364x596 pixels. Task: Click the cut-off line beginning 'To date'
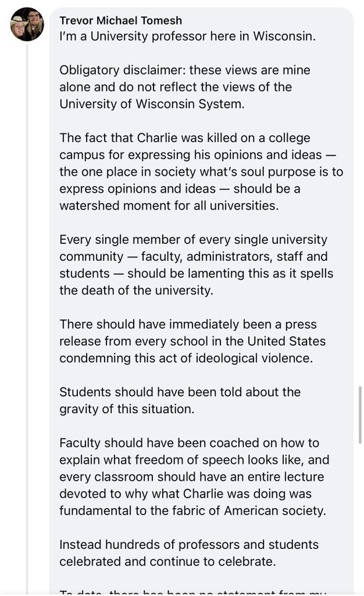(193, 592)
